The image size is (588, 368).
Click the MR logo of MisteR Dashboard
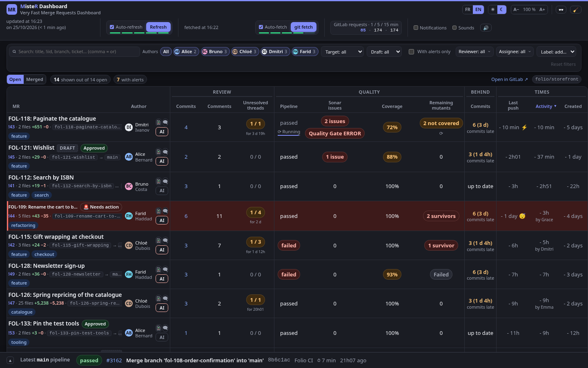pyautogui.click(x=12, y=9)
